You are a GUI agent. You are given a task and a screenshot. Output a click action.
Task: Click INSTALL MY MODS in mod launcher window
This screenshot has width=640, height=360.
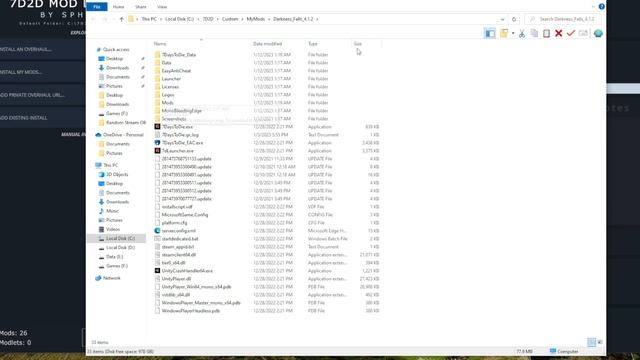[21, 72]
